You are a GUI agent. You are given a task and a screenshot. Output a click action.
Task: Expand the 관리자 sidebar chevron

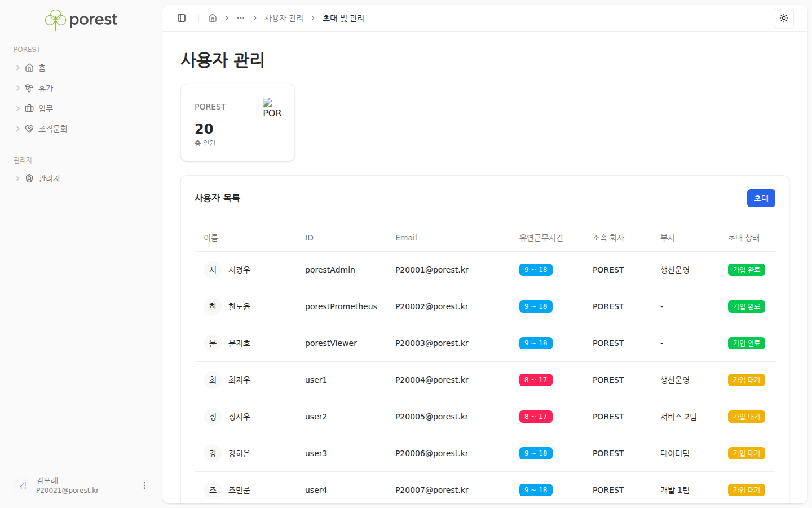coord(18,178)
